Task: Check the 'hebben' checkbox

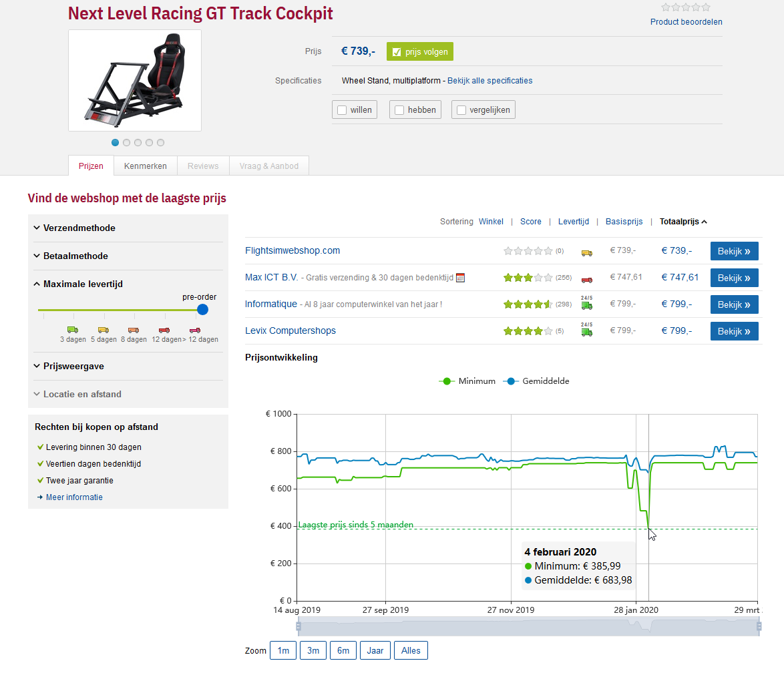Action: [399, 110]
